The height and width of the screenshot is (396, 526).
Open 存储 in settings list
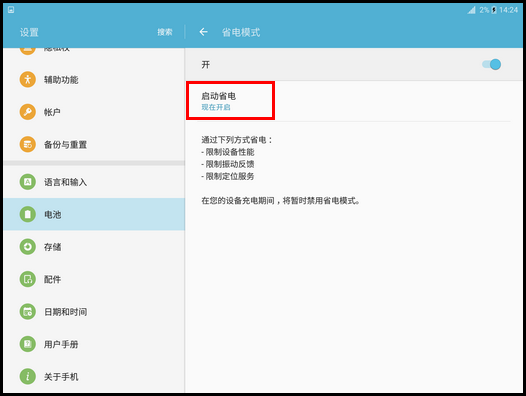pos(94,247)
